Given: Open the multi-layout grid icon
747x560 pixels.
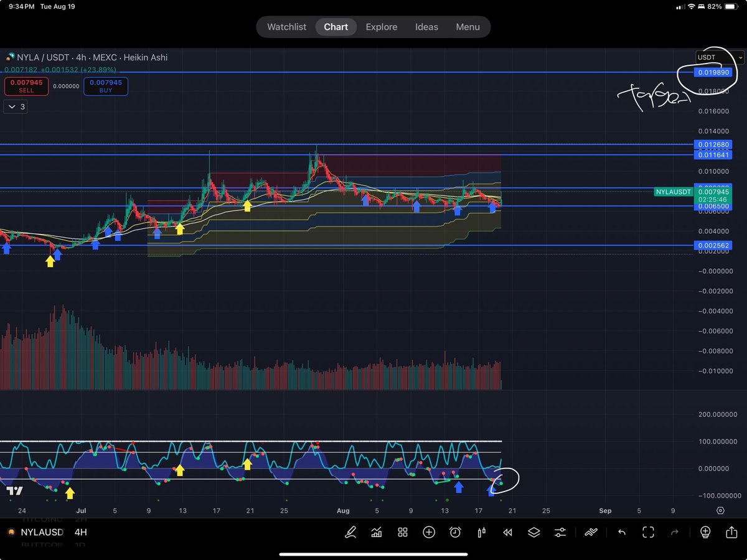Looking at the screenshot, I should 403,533.
